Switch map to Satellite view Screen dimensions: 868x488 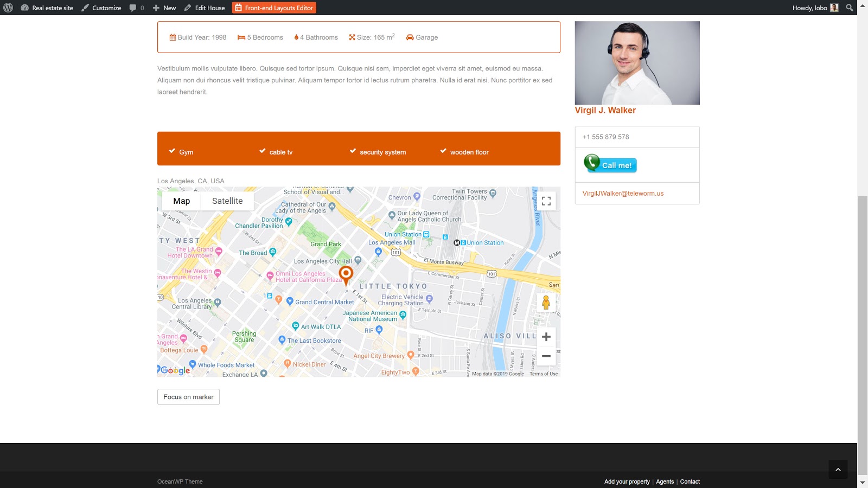click(227, 201)
